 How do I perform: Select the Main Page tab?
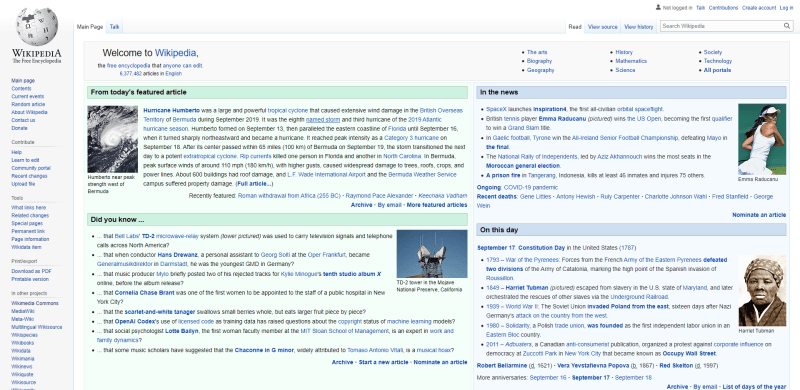[90, 27]
